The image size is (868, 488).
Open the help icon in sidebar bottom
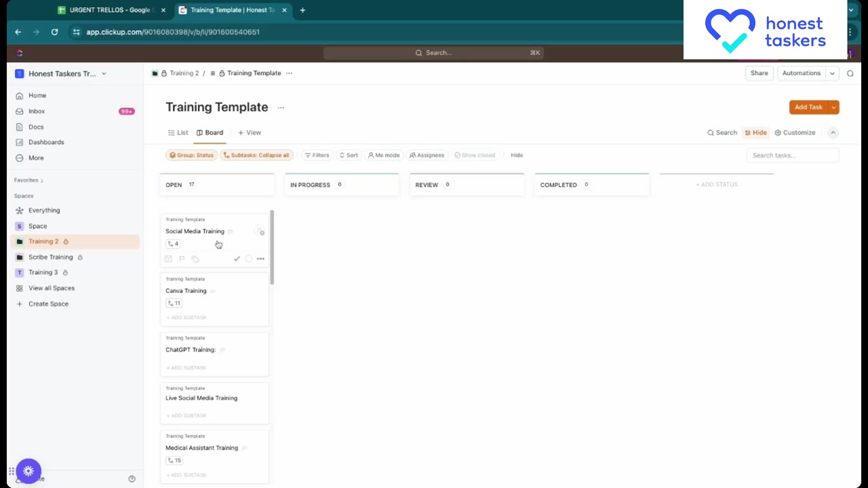point(132,479)
